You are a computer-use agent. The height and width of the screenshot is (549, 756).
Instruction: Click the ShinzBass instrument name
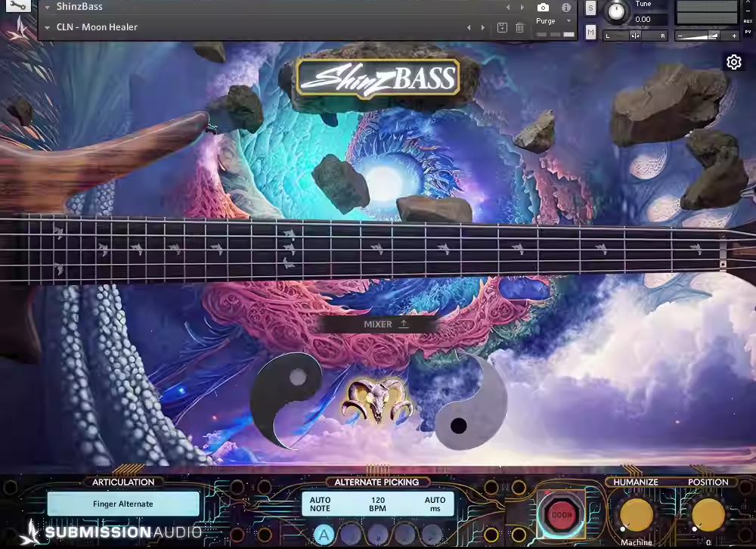[x=79, y=7]
